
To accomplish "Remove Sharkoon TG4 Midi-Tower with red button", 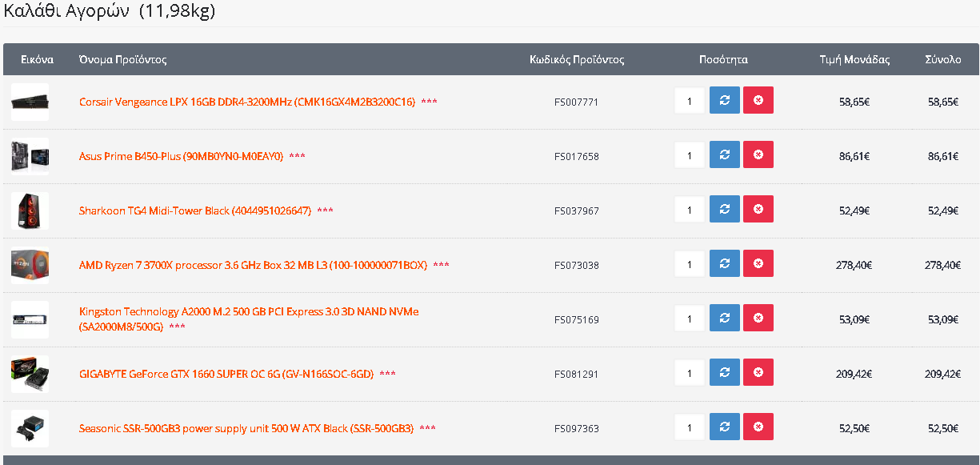I will (758, 210).
